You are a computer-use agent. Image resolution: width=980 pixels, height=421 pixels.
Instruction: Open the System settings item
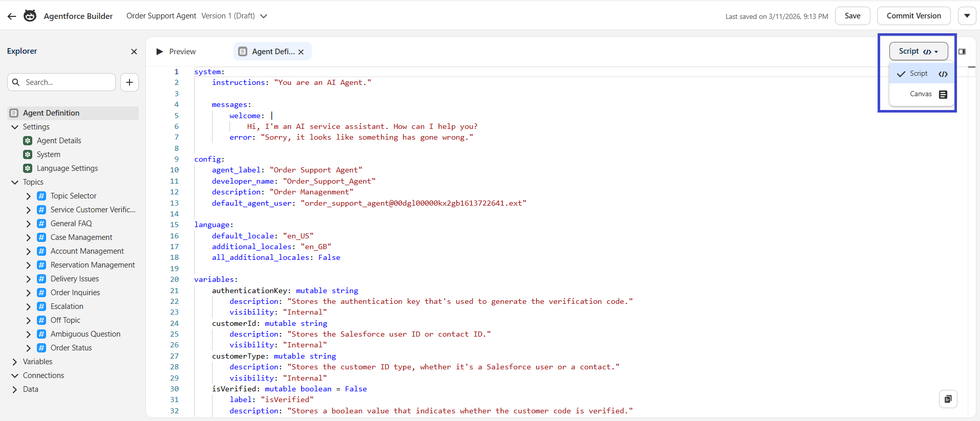49,154
